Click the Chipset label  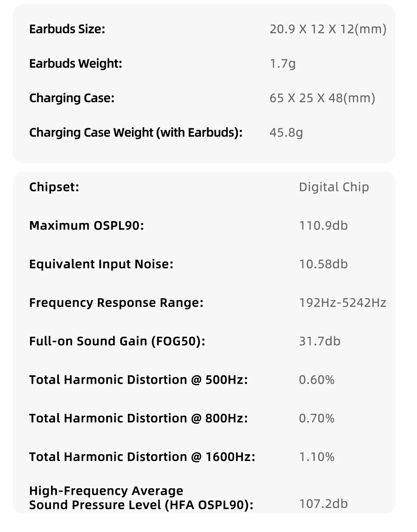tap(54, 187)
